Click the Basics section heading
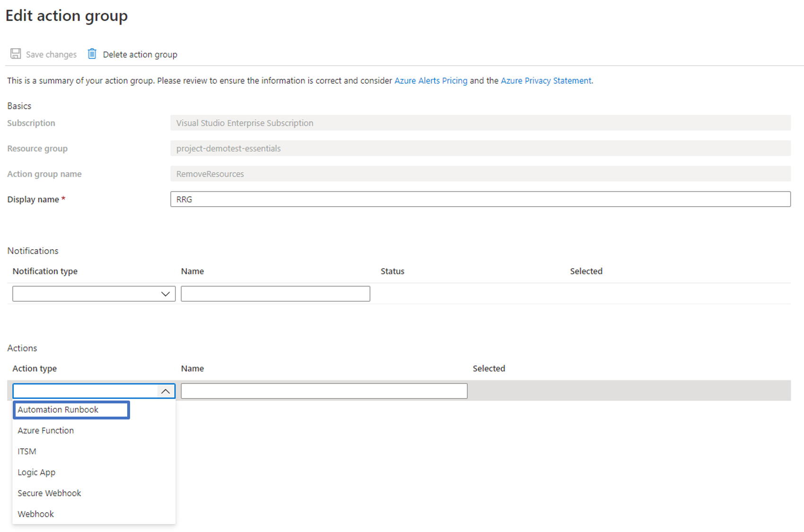The height and width of the screenshot is (532, 804). tap(19, 106)
